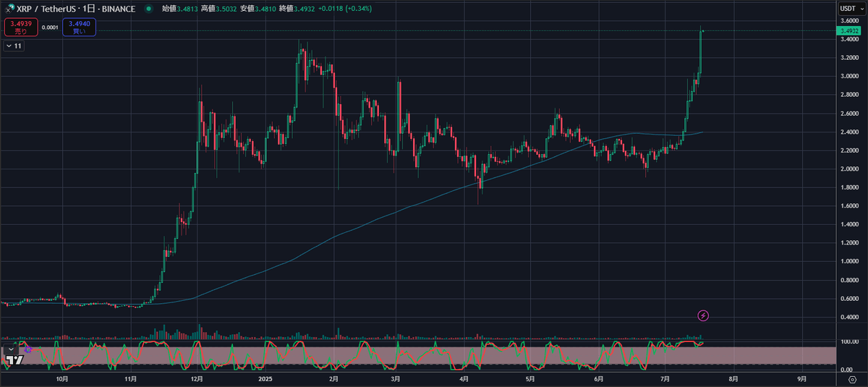
Task: Expand the oscillator pane legend chevron
Action: [11, 349]
